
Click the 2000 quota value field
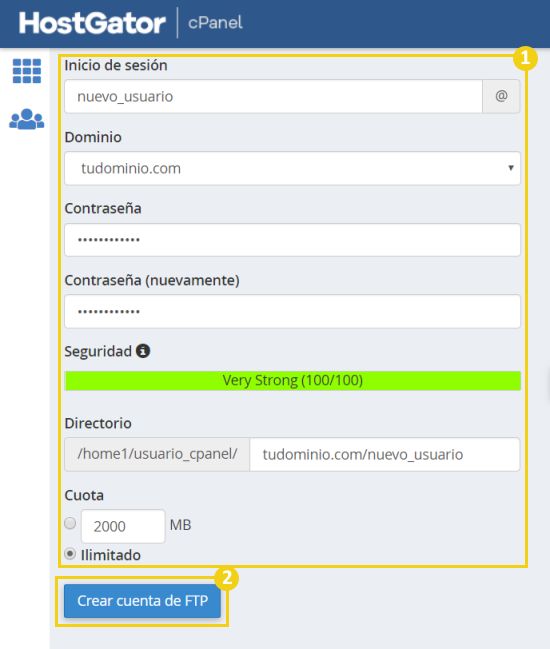click(123, 526)
